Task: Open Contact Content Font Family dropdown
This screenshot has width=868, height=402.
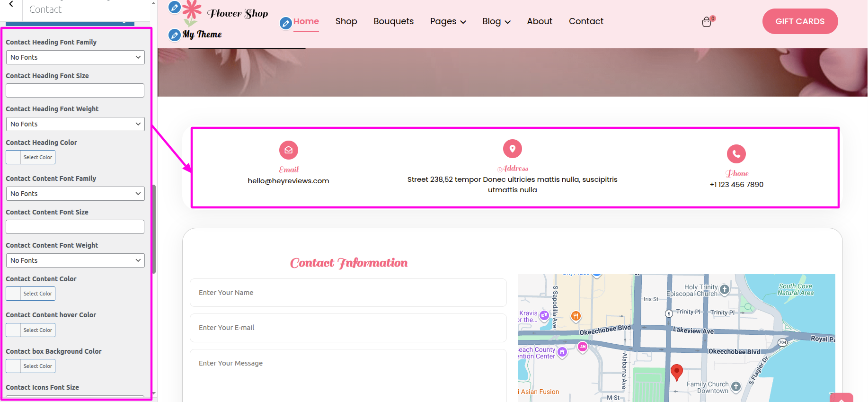Action: click(x=75, y=194)
